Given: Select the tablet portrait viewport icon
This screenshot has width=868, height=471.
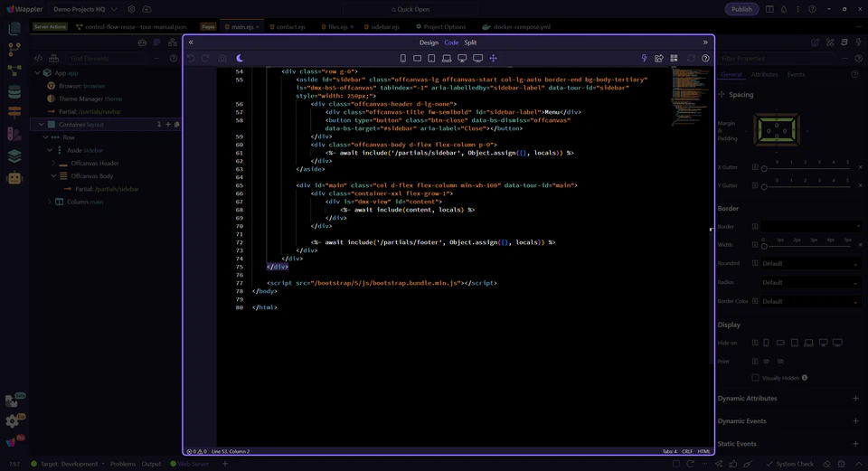Looking at the screenshot, I should coord(432,58).
